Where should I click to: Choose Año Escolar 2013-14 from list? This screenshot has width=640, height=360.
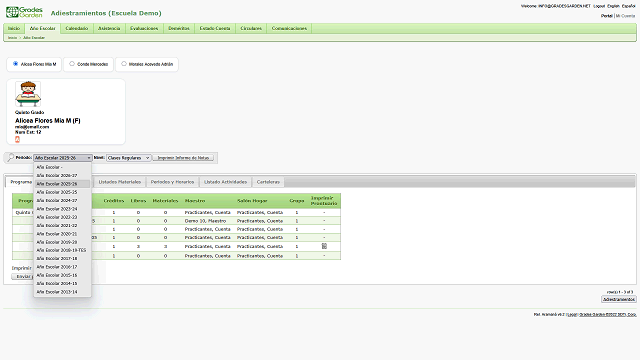pyautogui.click(x=62, y=292)
